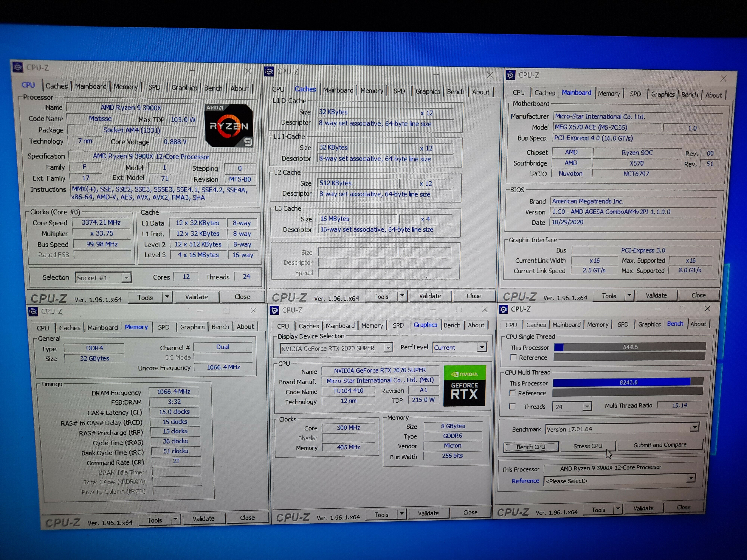Open the Reference processor Please Select dropdown
This screenshot has height=560, width=747.
click(691, 479)
